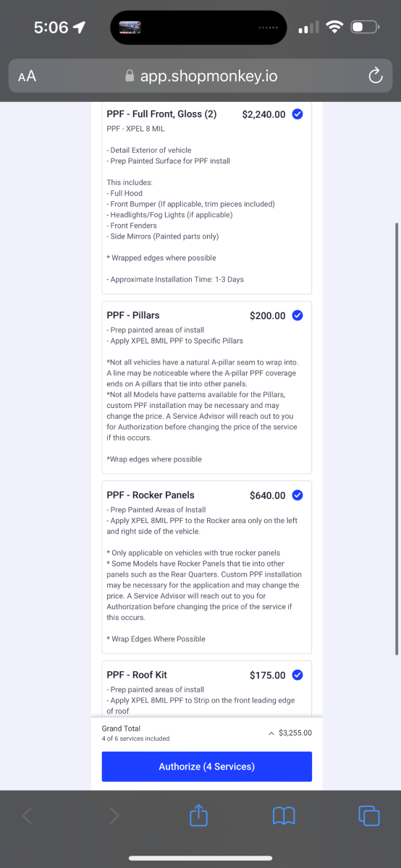Click the page scrollbar on right edge
This screenshot has height=868, width=401.
[x=397, y=438]
